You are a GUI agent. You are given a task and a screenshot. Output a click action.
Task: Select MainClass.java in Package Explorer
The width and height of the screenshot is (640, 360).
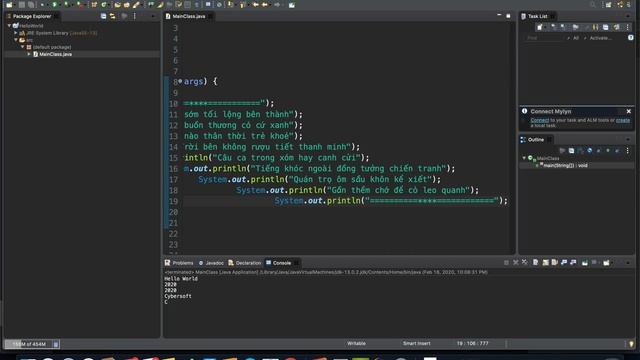pos(56,54)
